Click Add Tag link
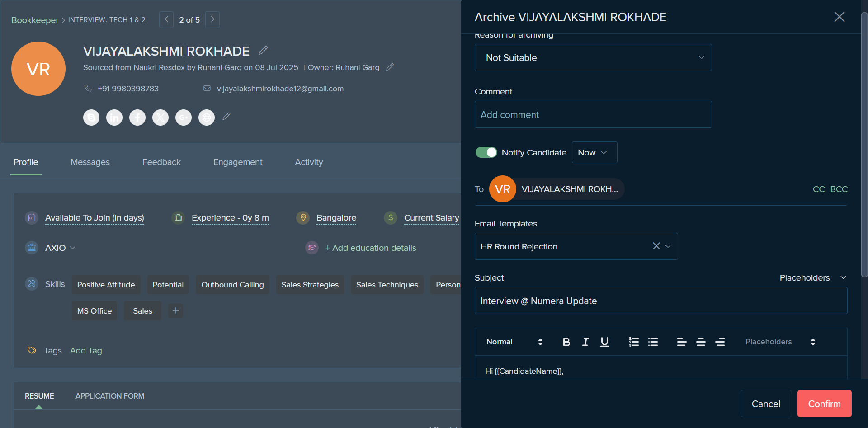 [86, 350]
